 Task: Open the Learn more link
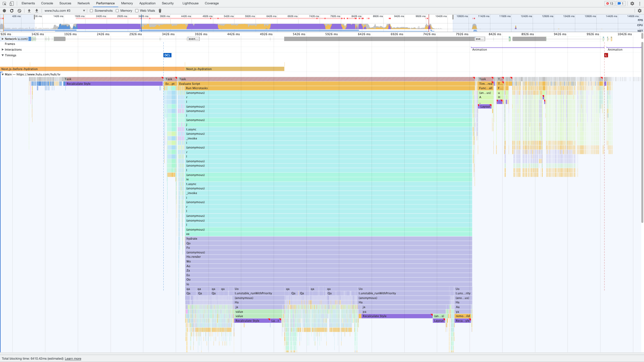(73, 358)
